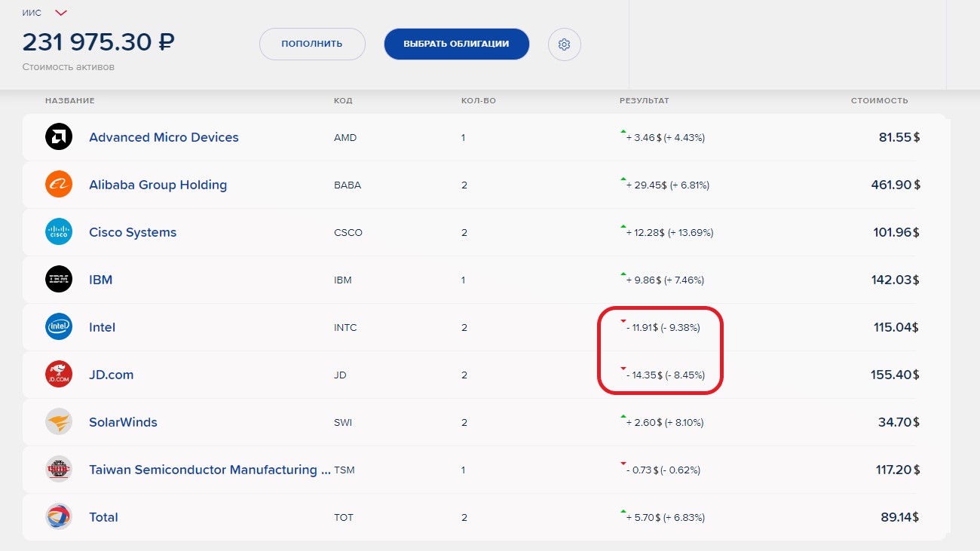The width and height of the screenshot is (980, 551).
Task: Click the Cisco Systems logo icon
Action: pyautogui.click(x=59, y=232)
